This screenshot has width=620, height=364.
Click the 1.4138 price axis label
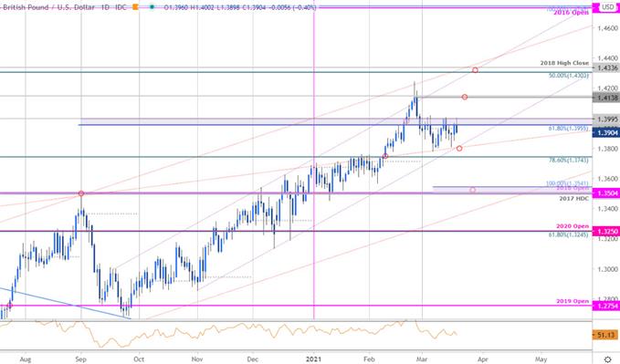coord(607,98)
